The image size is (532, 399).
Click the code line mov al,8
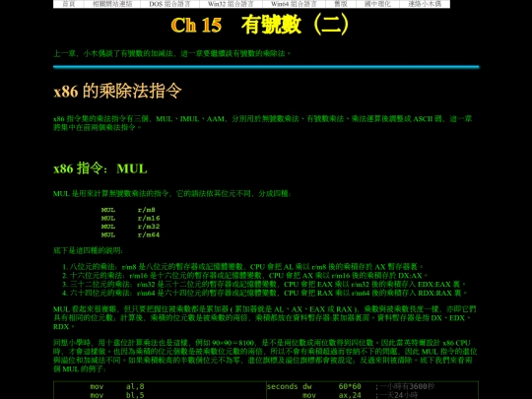[x=117, y=386]
